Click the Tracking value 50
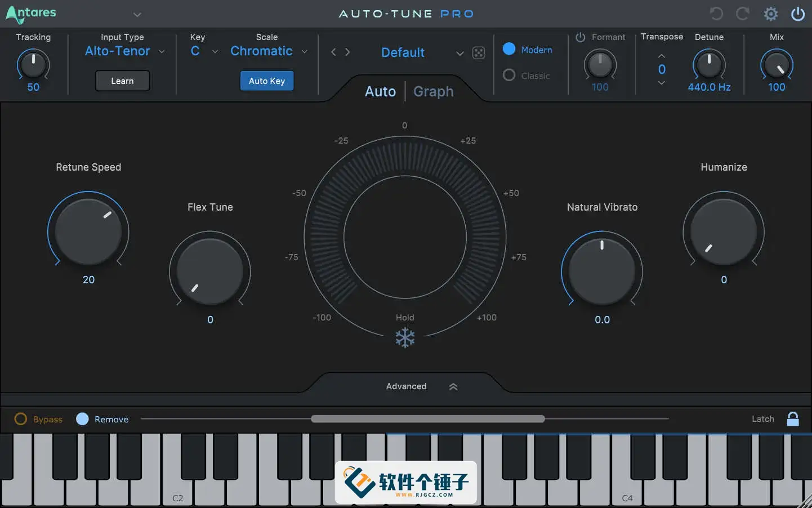Image resolution: width=812 pixels, height=508 pixels. 33,87
